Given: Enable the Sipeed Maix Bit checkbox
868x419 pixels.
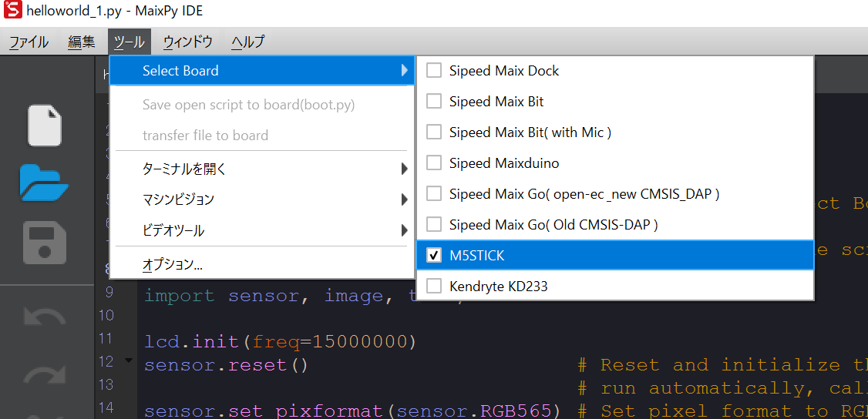Looking at the screenshot, I should (x=434, y=102).
